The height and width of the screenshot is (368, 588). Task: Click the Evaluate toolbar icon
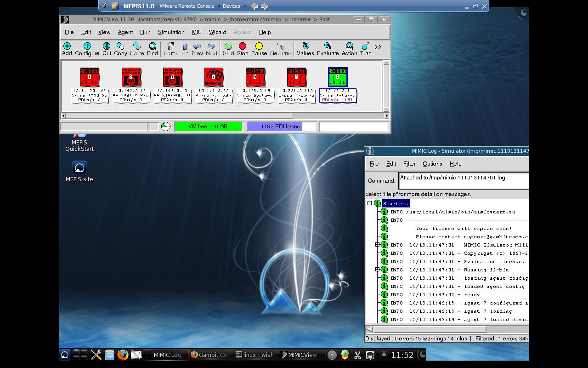[x=328, y=49]
